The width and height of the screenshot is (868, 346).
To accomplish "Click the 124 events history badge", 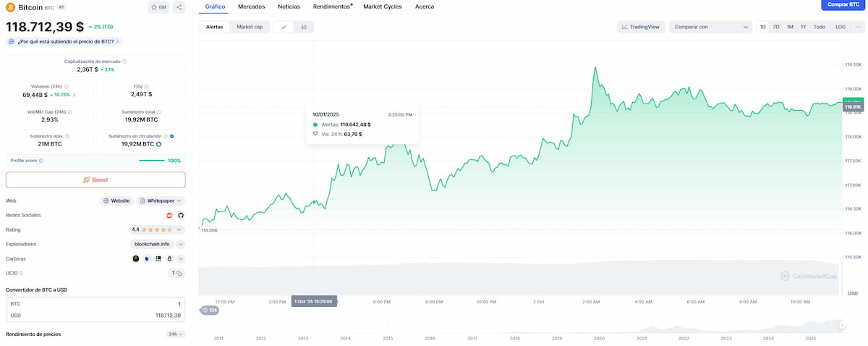I will click(210, 310).
